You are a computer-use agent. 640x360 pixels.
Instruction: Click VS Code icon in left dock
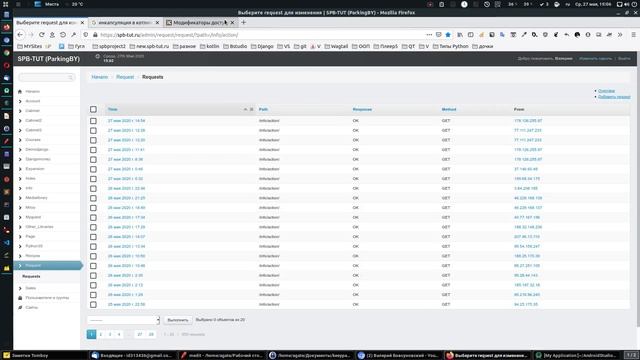tap(6, 243)
